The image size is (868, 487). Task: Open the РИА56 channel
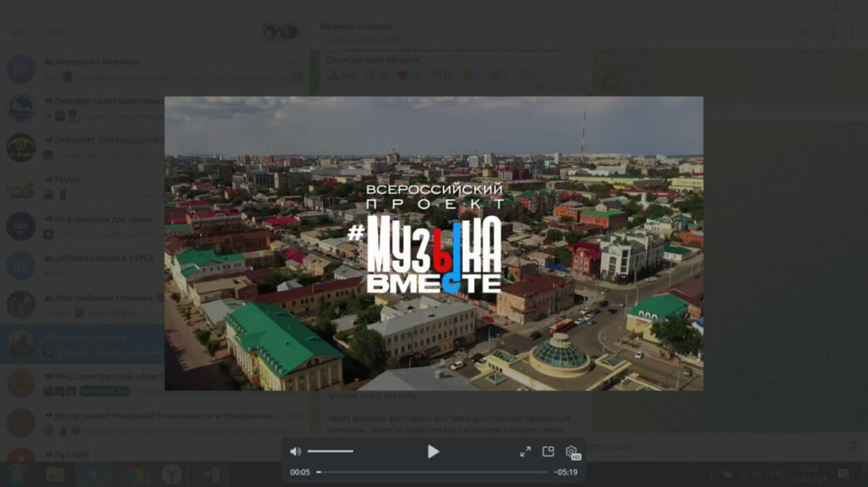coord(83,187)
